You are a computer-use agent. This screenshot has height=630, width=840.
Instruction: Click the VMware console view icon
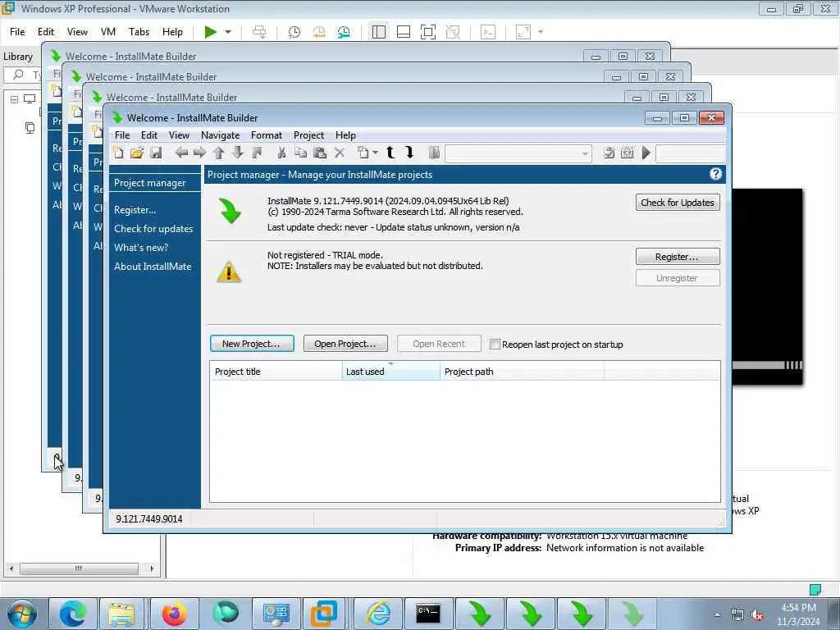pyautogui.click(x=488, y=32)
